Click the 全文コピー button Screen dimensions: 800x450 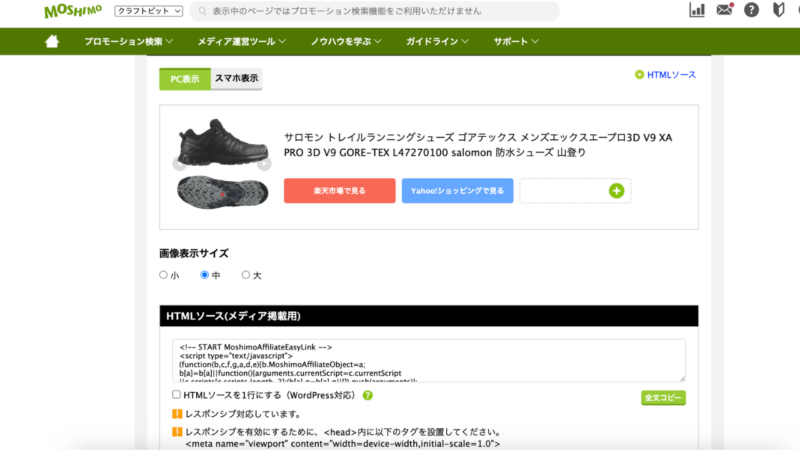(x=663, y=397)
